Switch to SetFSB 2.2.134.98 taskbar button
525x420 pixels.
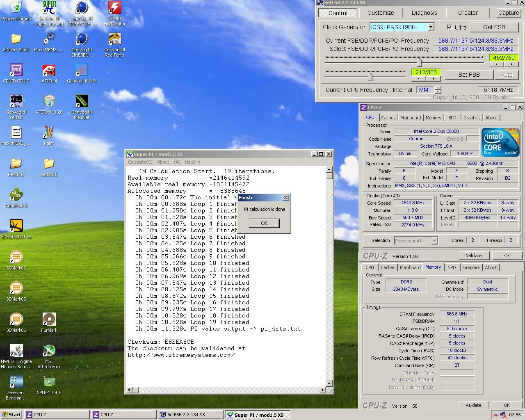point(190,415)
